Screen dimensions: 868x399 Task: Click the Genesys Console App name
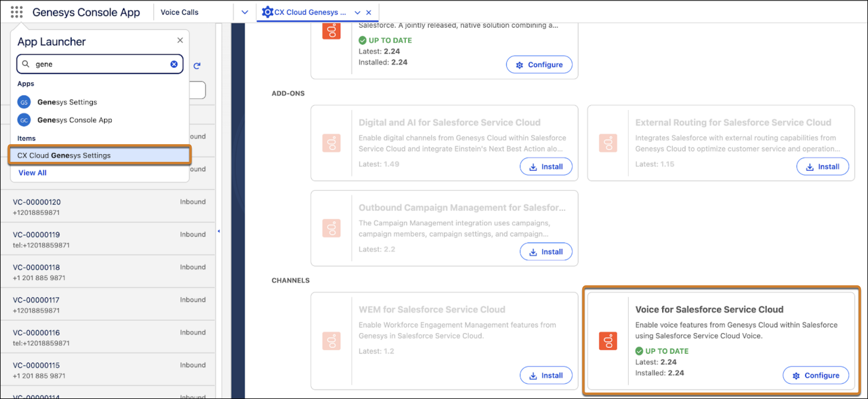(x=86, y=12)
